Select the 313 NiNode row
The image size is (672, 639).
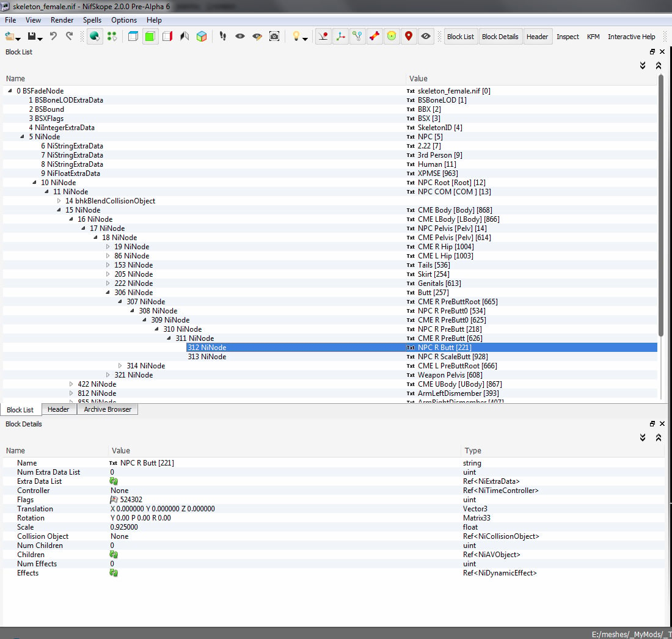click(x=330, y=357)
